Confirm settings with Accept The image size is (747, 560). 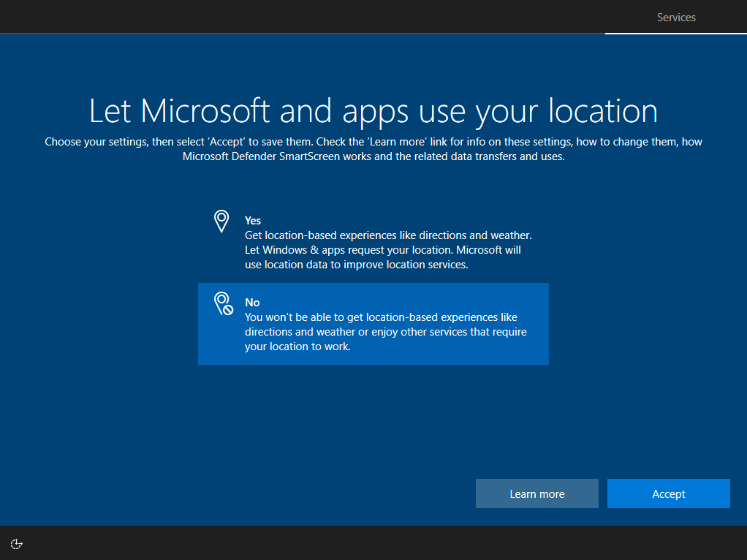668,493
